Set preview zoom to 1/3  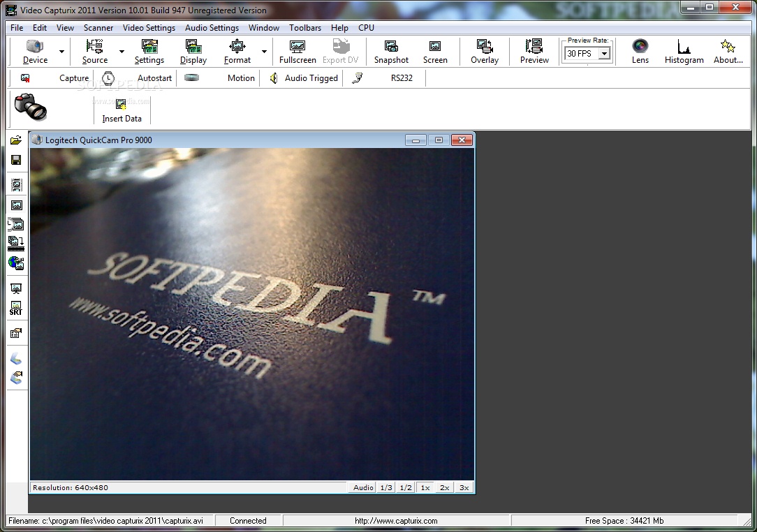coord(386,487)
